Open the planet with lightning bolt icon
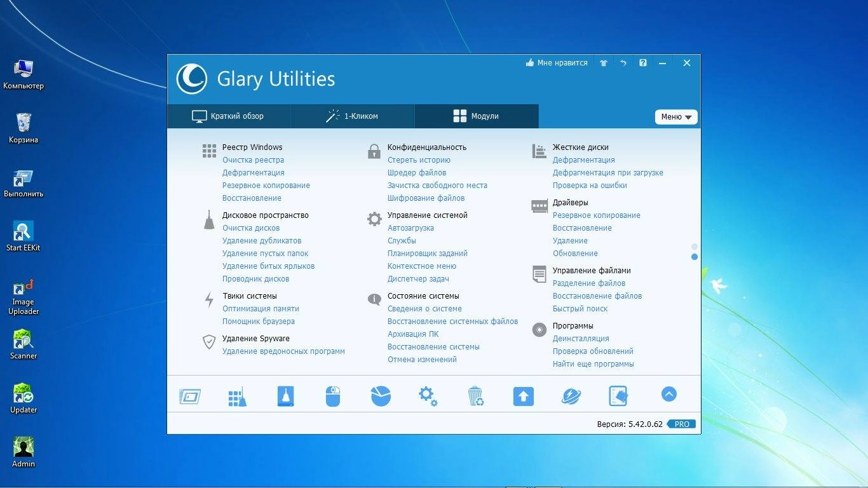This screenshot has height=488, width=868. click(571, 396)
